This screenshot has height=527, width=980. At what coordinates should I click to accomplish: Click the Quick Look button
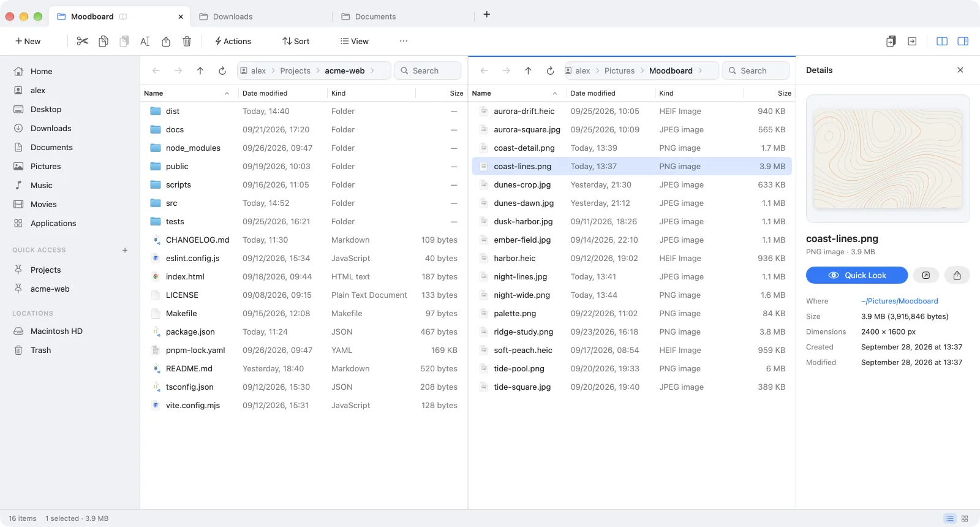(857, 275)
